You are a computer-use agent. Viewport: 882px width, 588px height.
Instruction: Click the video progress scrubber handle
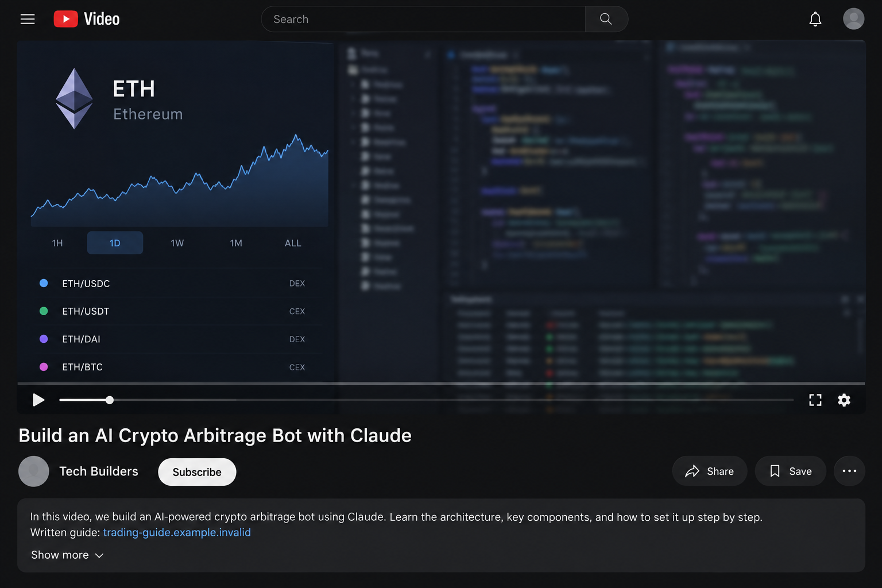coord(109,400)
